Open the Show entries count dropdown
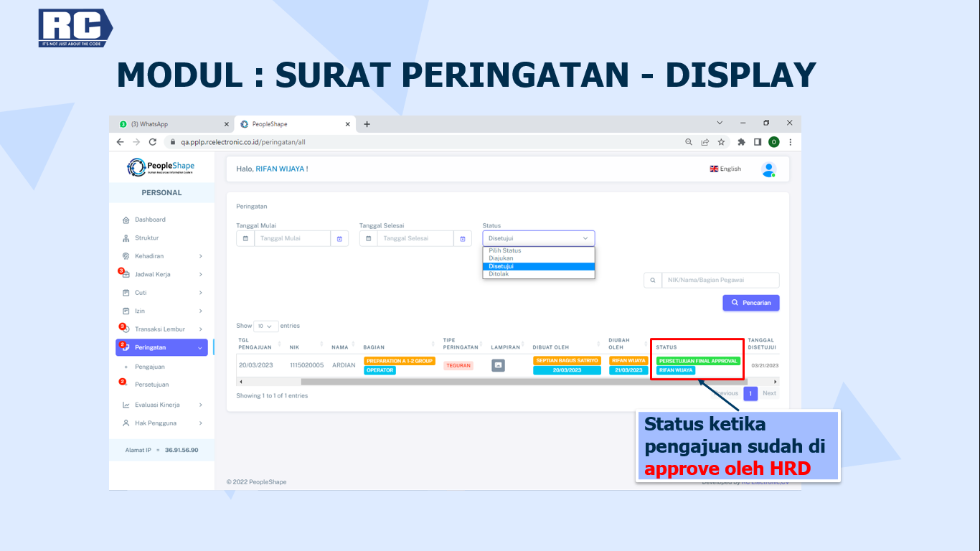980x551 pixels. point(266,326)
